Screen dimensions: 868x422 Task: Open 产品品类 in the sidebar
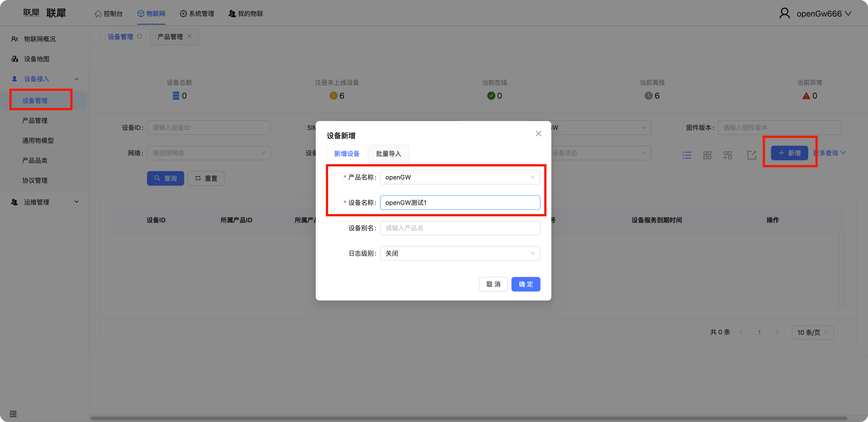point(35,160)
